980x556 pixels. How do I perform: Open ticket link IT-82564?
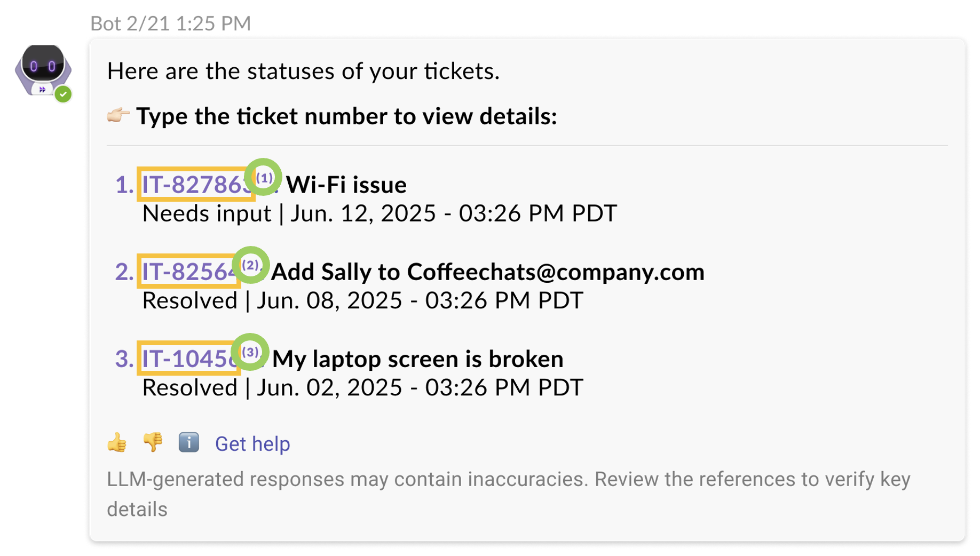[189, 272]
